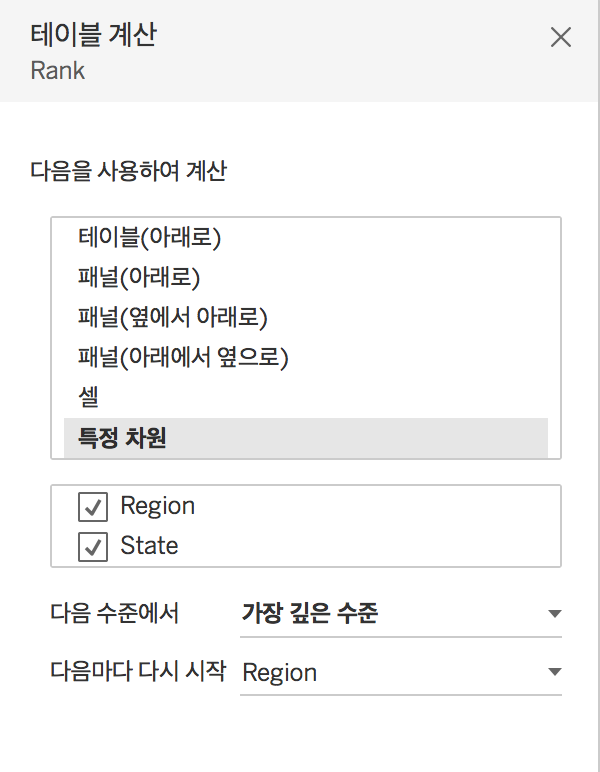Click the State dimension label
Image resolution: width=600 pixels, height=772 pixels.
(x=149, y=546)
